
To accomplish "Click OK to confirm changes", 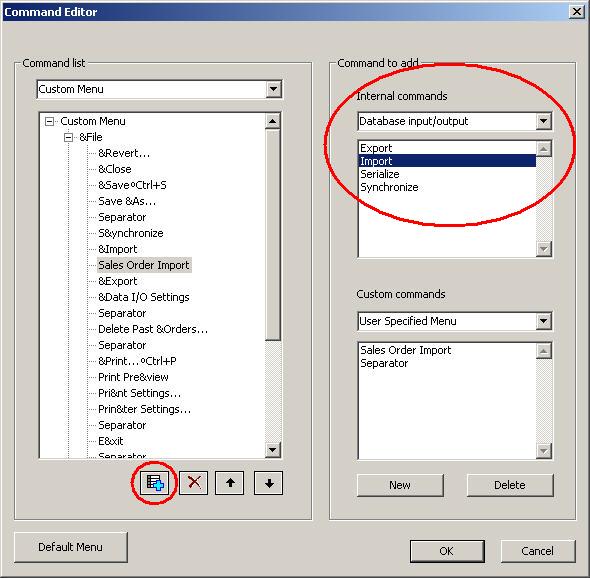I will 447,551.
